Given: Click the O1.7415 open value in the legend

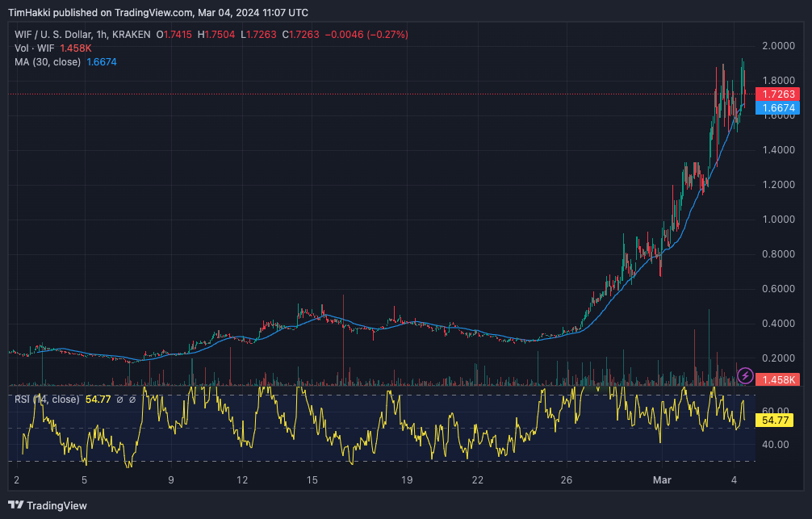Looking at the screenshot, I should pos(173,34).
